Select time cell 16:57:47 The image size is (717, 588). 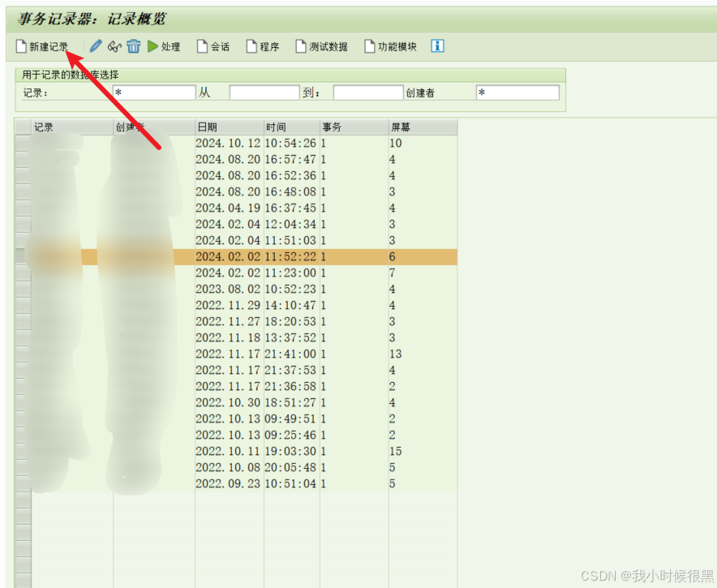[x=290, y=160]
